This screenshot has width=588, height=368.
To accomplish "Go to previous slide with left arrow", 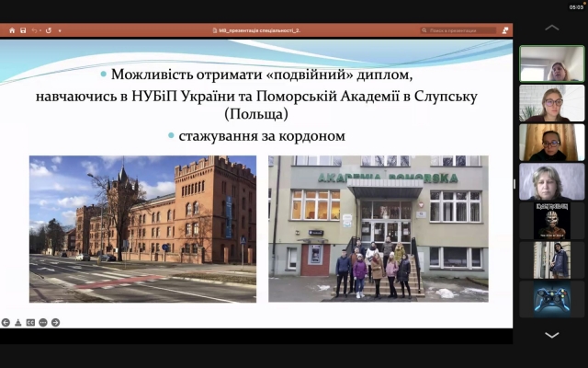I will (6, 323).
